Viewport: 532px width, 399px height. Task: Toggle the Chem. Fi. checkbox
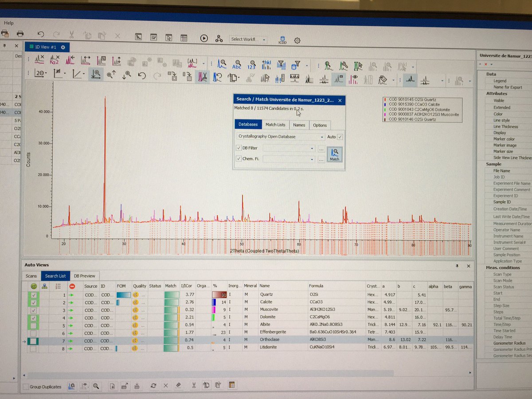click(239, 158)
